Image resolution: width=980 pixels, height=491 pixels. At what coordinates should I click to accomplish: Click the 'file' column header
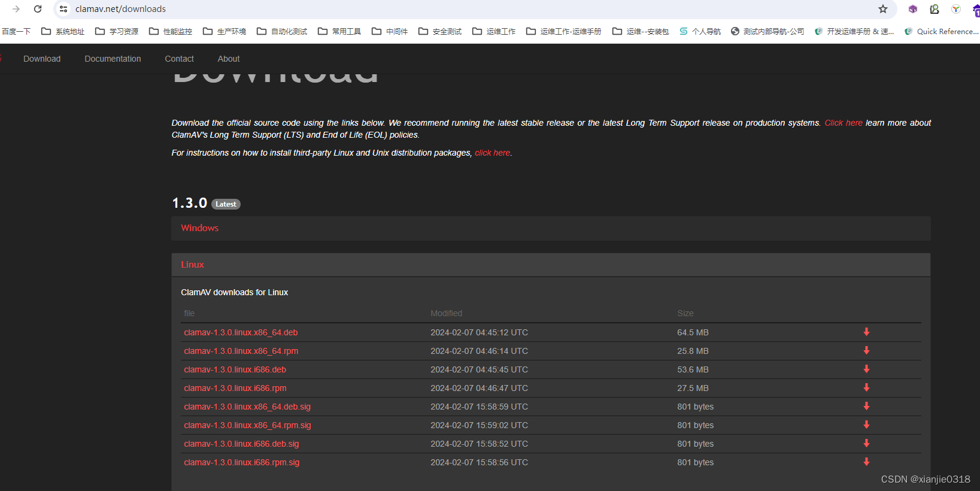click(x=189, y=313)
